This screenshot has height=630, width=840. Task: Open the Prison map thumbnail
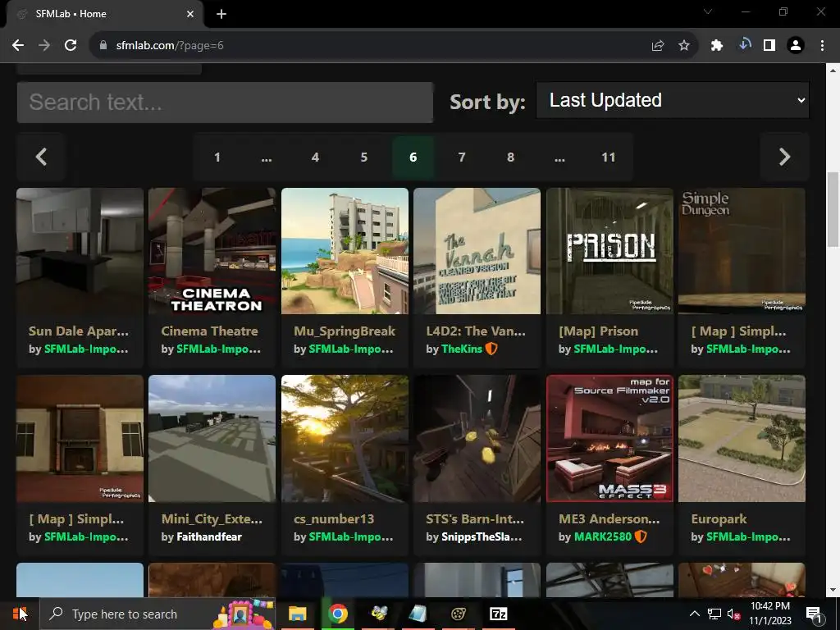609,251
